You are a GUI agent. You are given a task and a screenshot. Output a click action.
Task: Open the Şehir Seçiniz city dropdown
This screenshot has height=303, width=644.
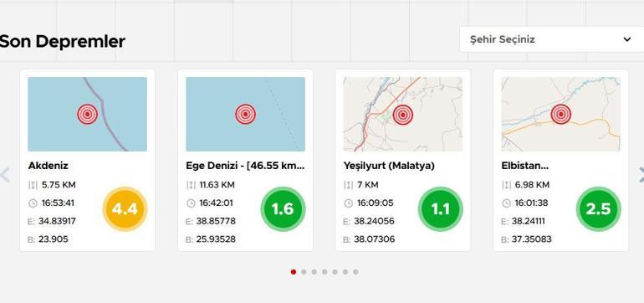click(x=552, y=39)
